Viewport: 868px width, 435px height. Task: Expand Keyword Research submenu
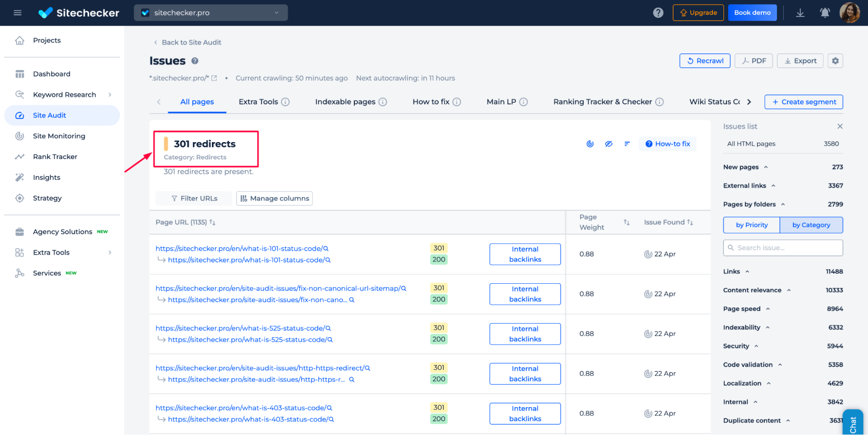click(x=110, y=95)
